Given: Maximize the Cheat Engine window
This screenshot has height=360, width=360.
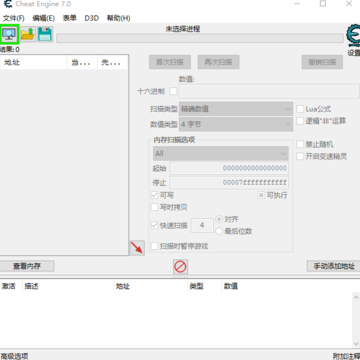Looking at the screenshot, I should click(323, 4).
